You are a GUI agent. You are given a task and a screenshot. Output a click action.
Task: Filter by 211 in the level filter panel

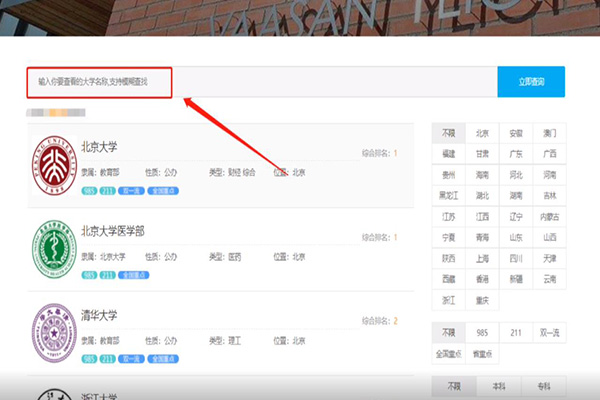(x=516, y=333)
